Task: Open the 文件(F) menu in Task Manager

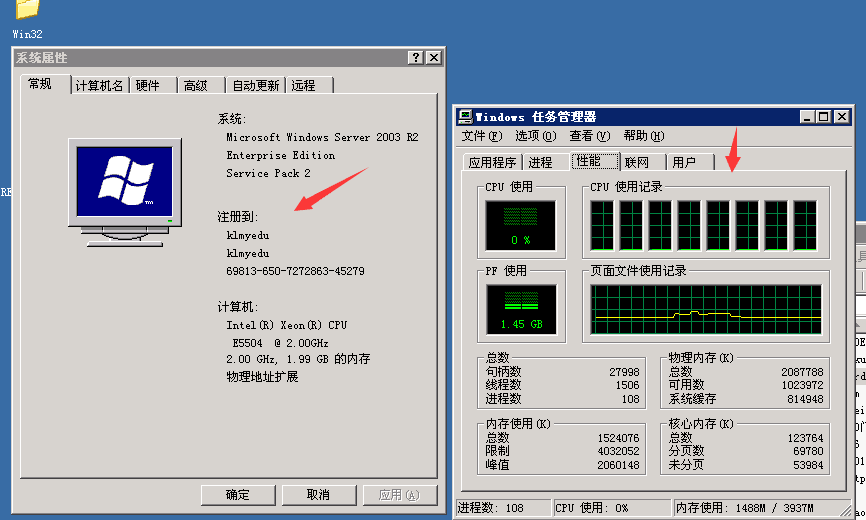Action: pyautogui.click(x=481, y=136)
